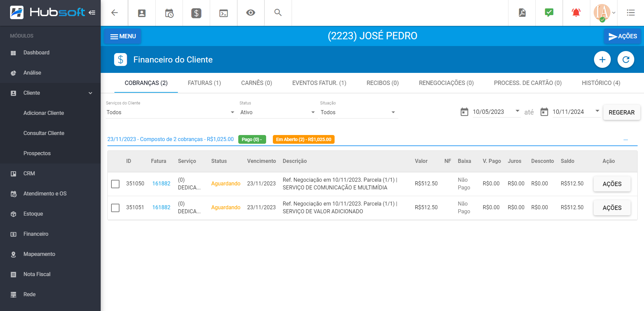Click the REGERAR button

[x=622, y=113]
